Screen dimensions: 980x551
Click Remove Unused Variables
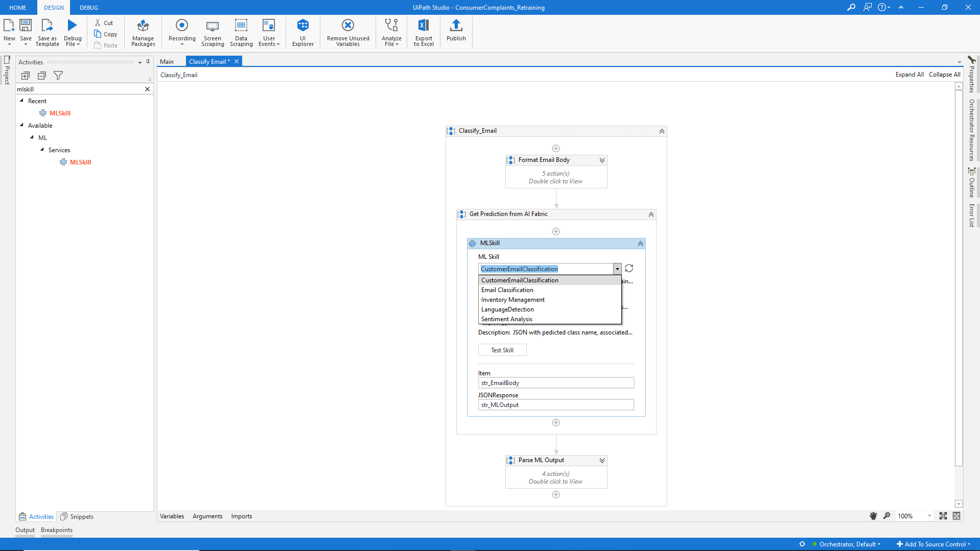click(348, 33)
